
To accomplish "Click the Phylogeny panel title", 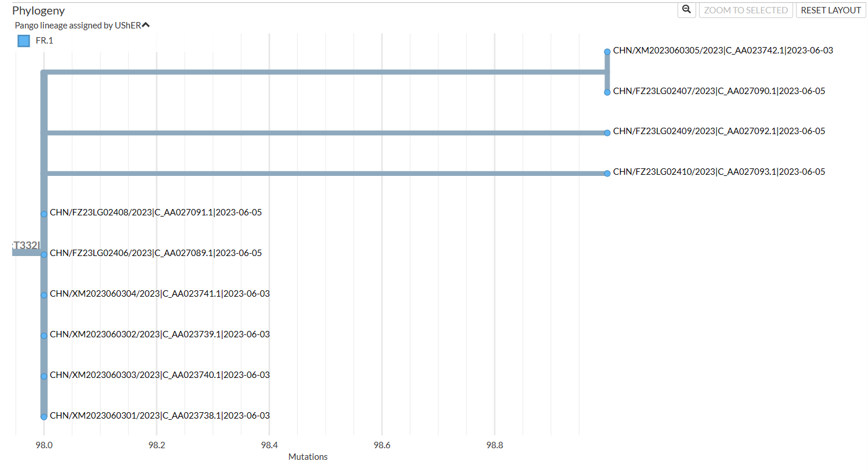I will [38, 10].
